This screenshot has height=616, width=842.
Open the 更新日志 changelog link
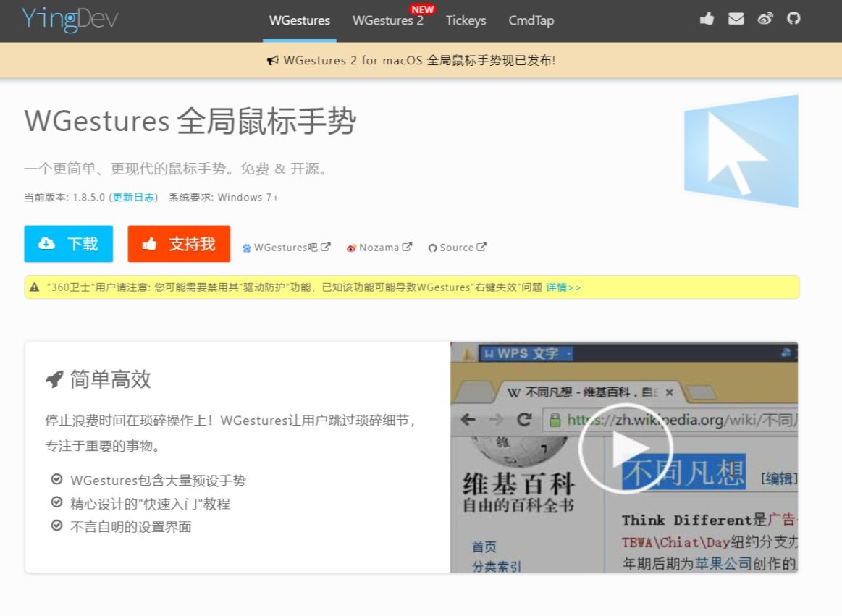click(x=133, y=197)
